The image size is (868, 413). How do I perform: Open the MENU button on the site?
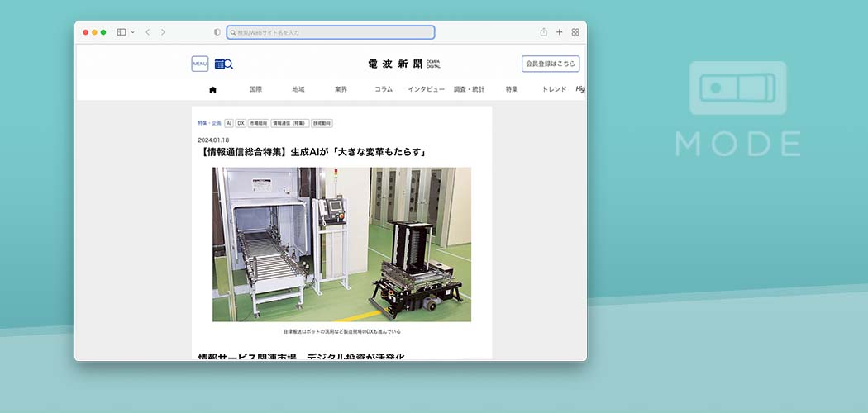(x=200, y=64)
